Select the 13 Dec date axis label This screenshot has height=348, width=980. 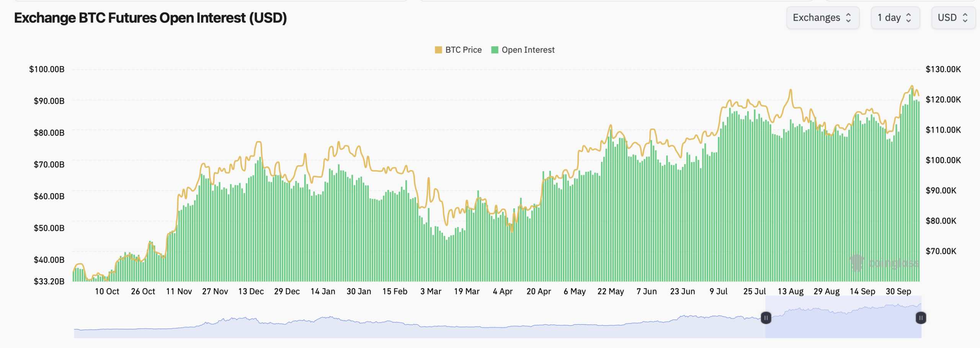pos(251,291)
